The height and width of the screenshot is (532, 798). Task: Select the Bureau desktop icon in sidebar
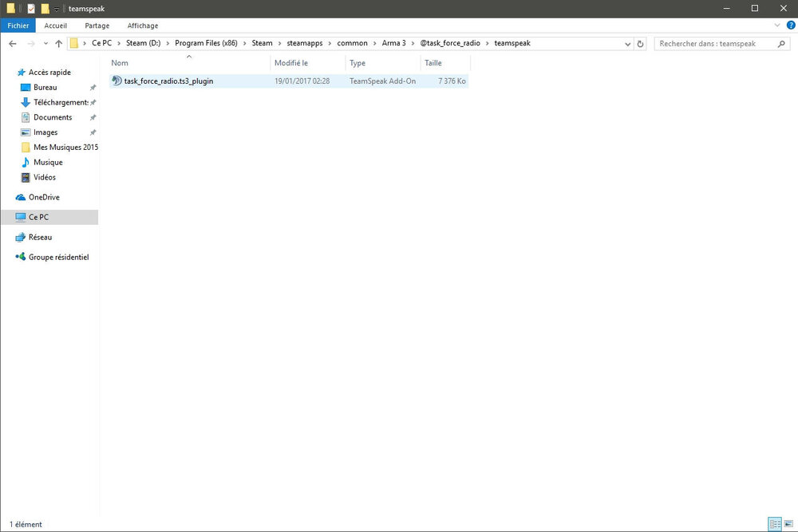[x=26, y=88]
